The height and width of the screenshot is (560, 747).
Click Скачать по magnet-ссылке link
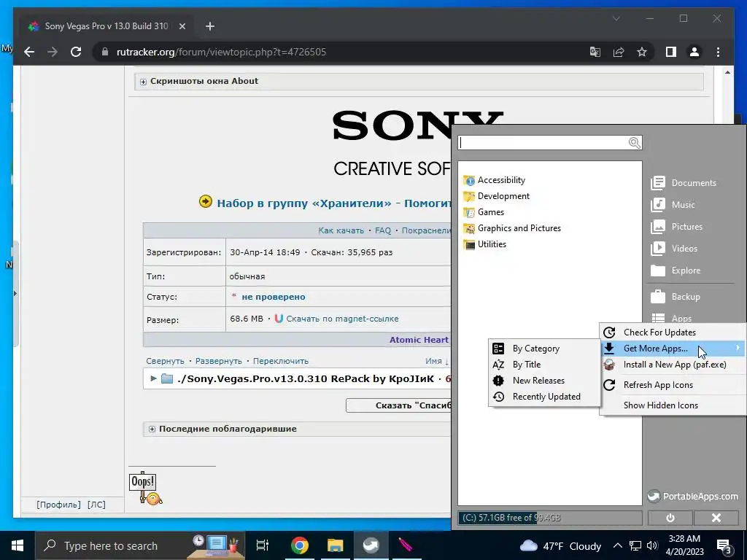pyautogui.click(x=342, y=319)
